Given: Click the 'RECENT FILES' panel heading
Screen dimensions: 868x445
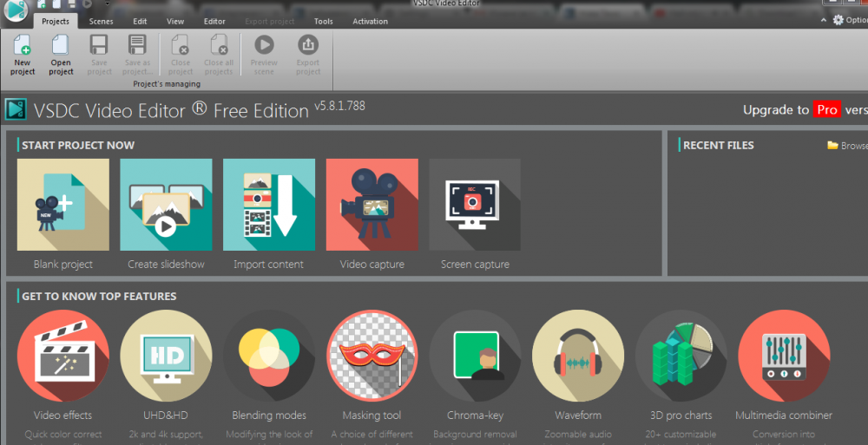Looking at the screenshot, I should [x=718, y=145].
